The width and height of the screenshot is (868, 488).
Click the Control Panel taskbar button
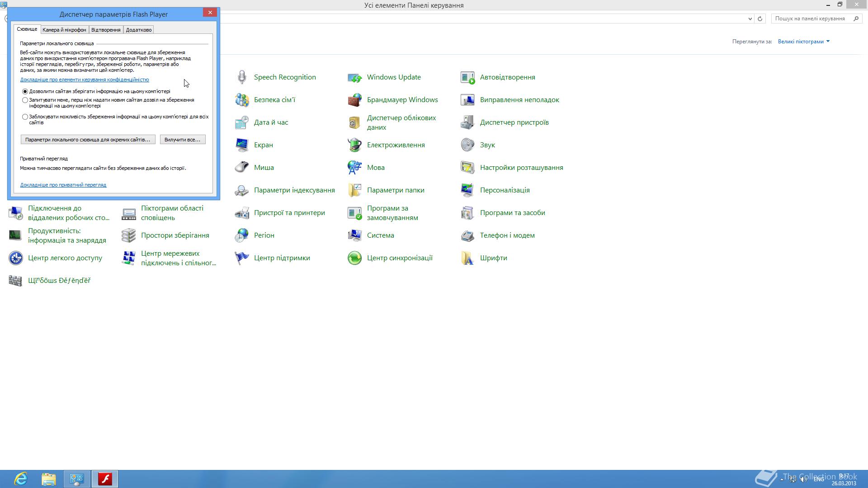click(77, 479)
